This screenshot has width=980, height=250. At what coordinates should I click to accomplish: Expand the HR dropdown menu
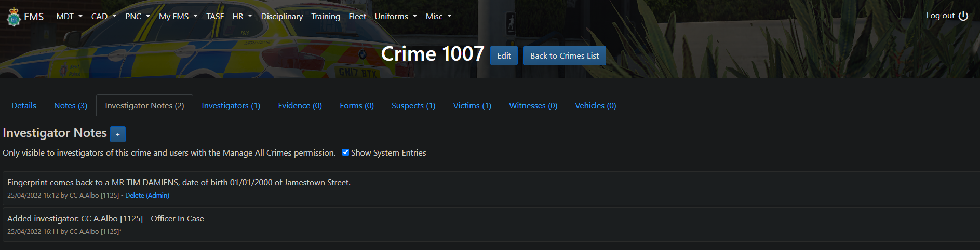242,17
